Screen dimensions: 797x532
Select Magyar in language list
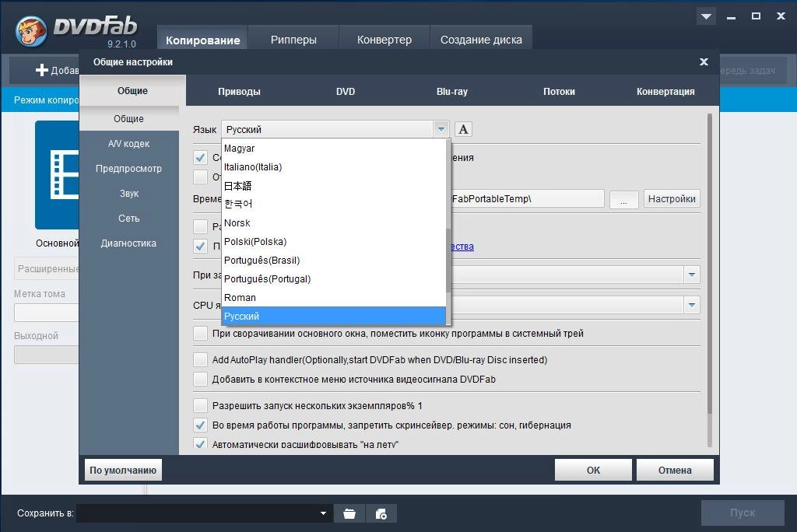click(333, 149)
